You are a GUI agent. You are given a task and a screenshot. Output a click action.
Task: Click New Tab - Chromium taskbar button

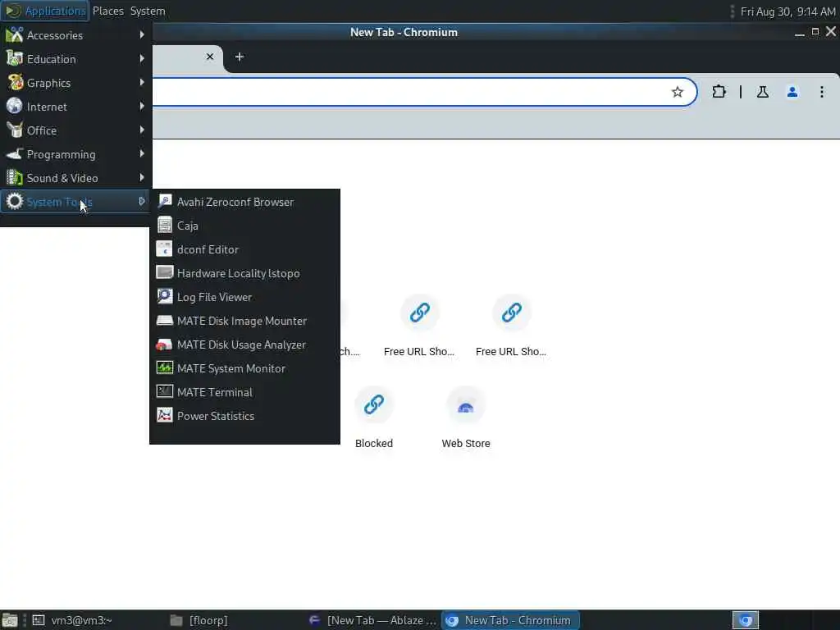tap(510, 620)
